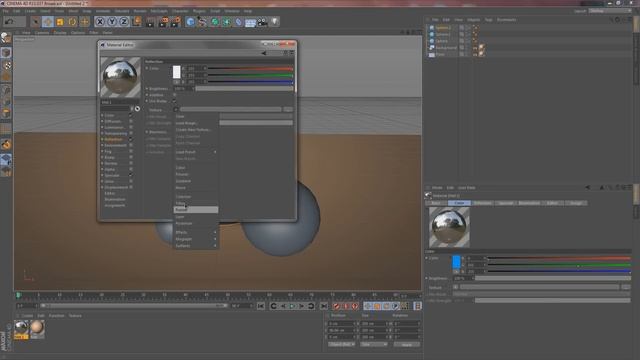Toggle the Additive checkbox in Reflection settings
The width and height of the screenshot is (640, 360).
(x=174, y=95)
